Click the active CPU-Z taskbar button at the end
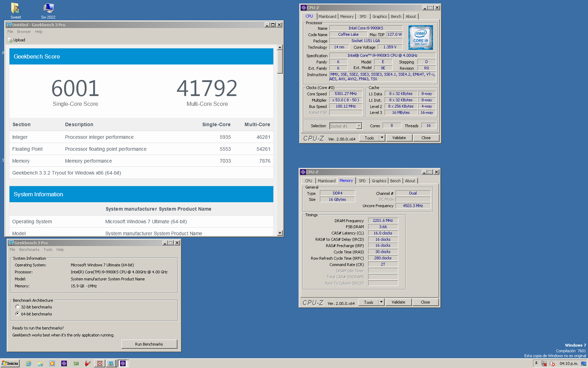Viewport: 588px width, 368px height. pyautogui.click(x=123, y=363)
